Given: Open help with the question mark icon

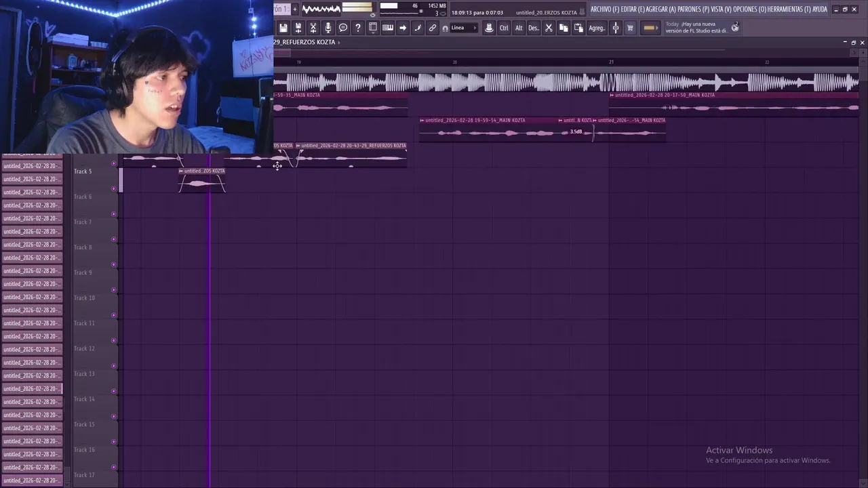Looking at the screenshot, I should pos(358,28).
